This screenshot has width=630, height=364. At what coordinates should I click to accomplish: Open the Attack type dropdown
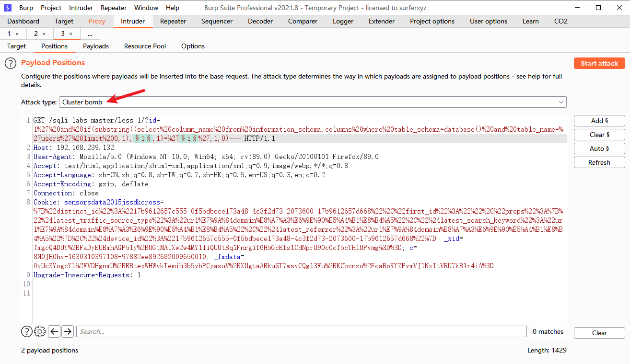(313, 102)
